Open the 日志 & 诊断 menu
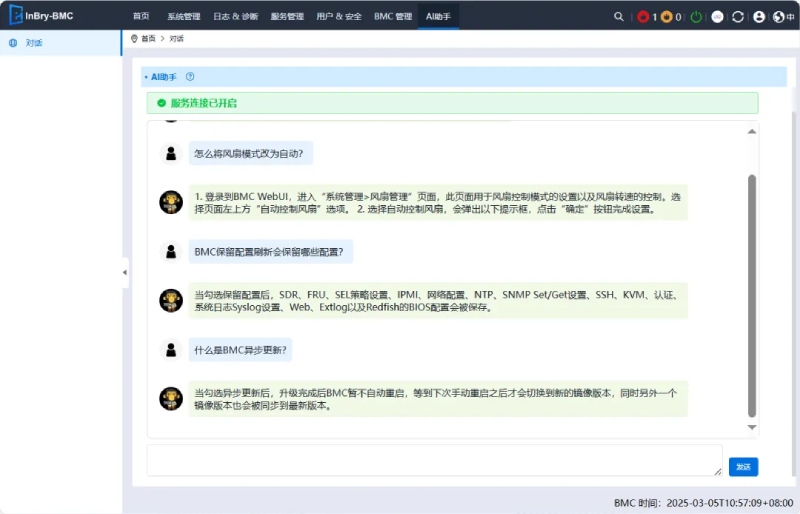Viewport: 800px width, 514px height. tap(235, 17)
